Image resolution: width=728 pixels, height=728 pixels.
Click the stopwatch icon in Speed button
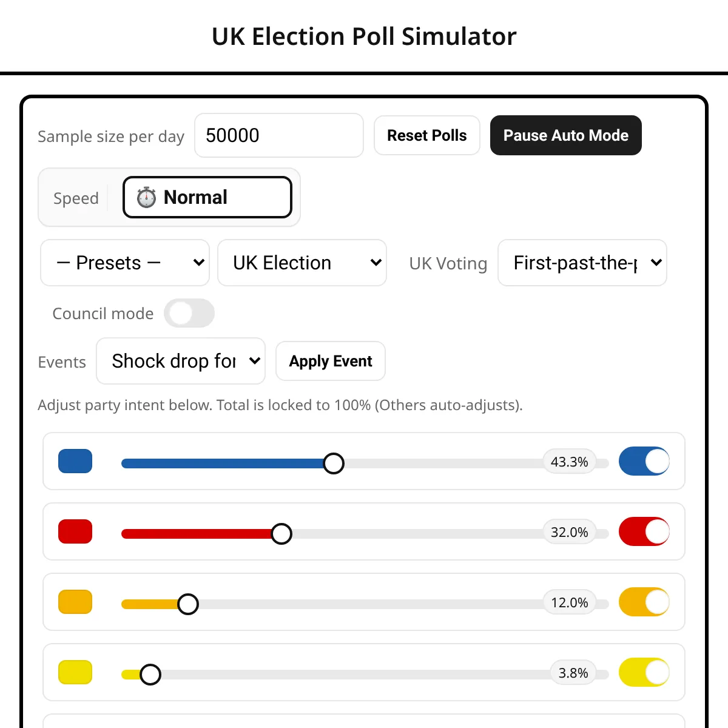tap(146, 197)
